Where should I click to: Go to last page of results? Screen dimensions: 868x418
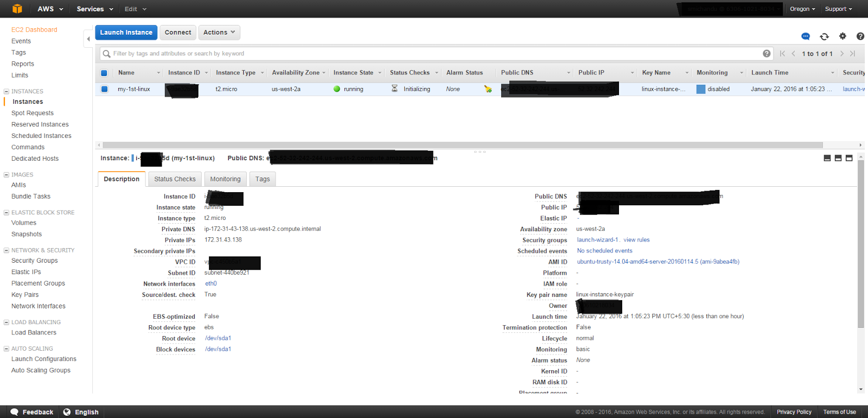[853, 53]
